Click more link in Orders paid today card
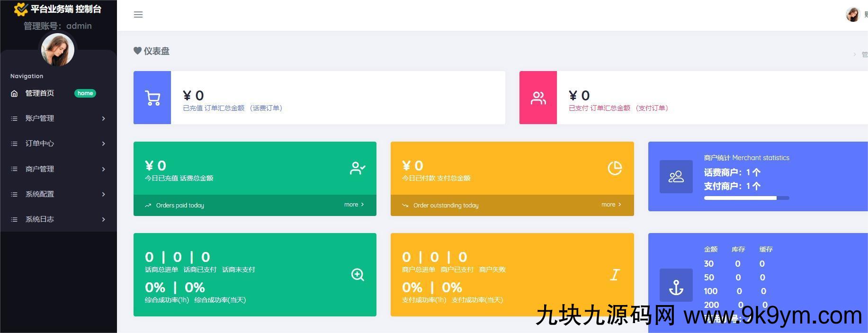 click(x=354, y=205)
